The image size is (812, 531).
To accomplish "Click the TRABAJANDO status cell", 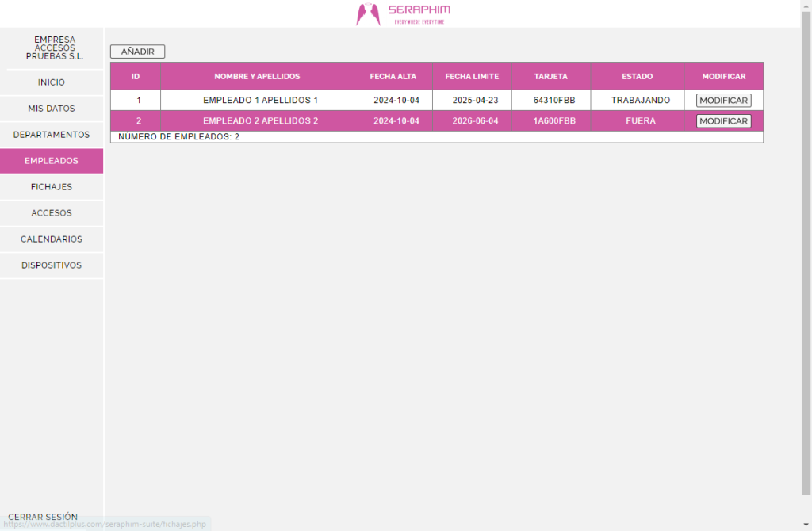I will click(x=638, y=101).
